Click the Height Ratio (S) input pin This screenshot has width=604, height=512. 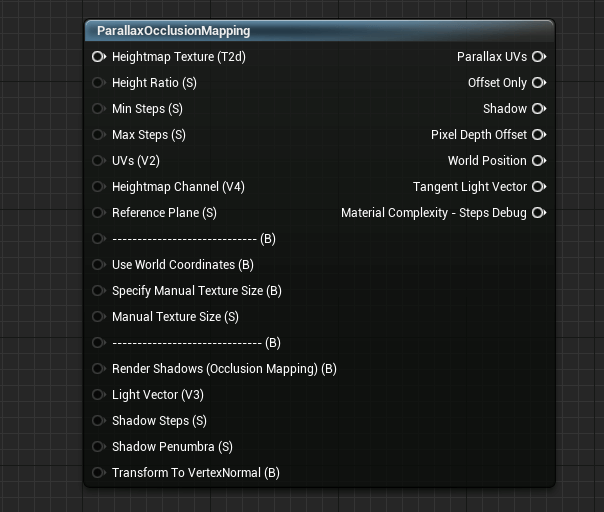[98, 83]
